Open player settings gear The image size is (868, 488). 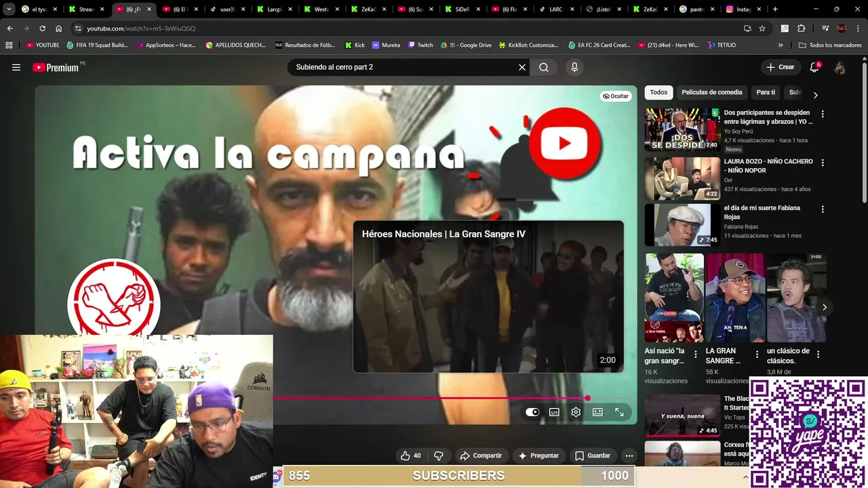pos(576,412)
